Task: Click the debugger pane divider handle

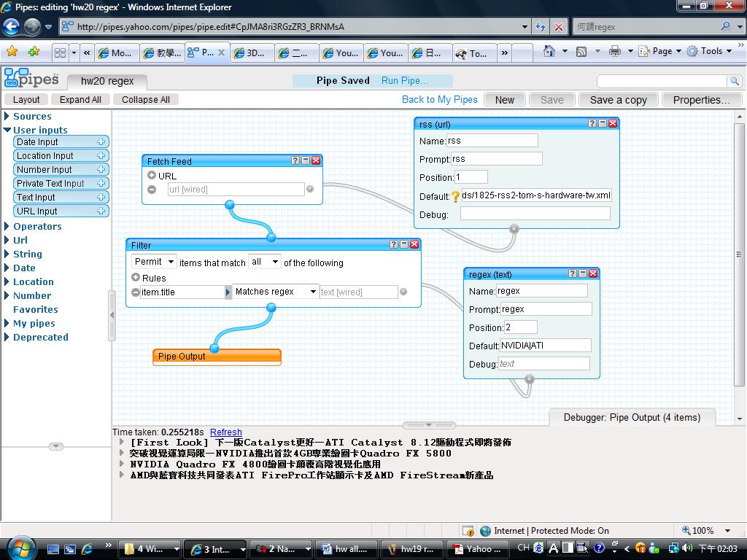Action: pyautogui.click(x=429, y=425)
